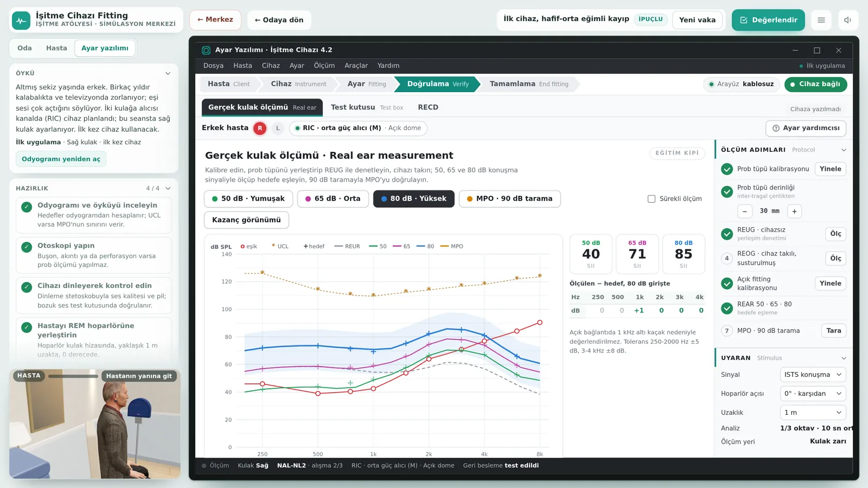
Task: Select 50 dB · Yumuşak level
Action: click(x=248, y=199)
